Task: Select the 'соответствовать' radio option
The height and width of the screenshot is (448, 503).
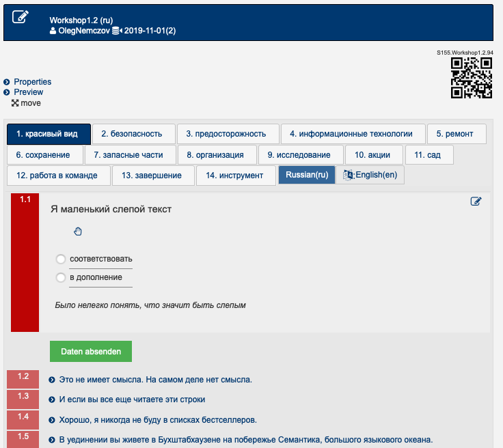Action: (61, 260)
